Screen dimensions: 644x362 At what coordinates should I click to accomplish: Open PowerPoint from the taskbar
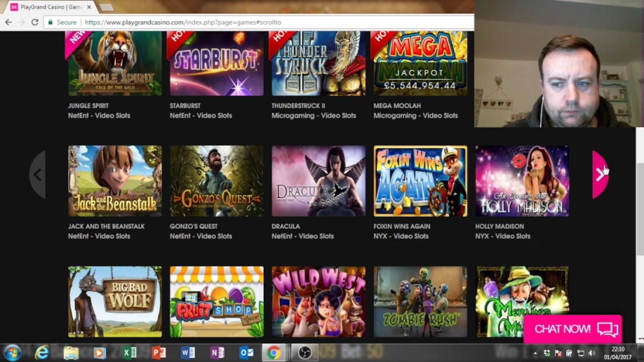[158, 353]
